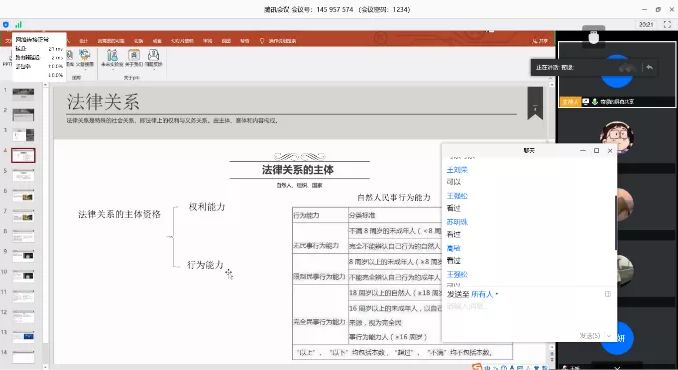Click the green network signal strength icon
Image resolution: width=678 pixels, height=370 pixels.
point(19,25)
